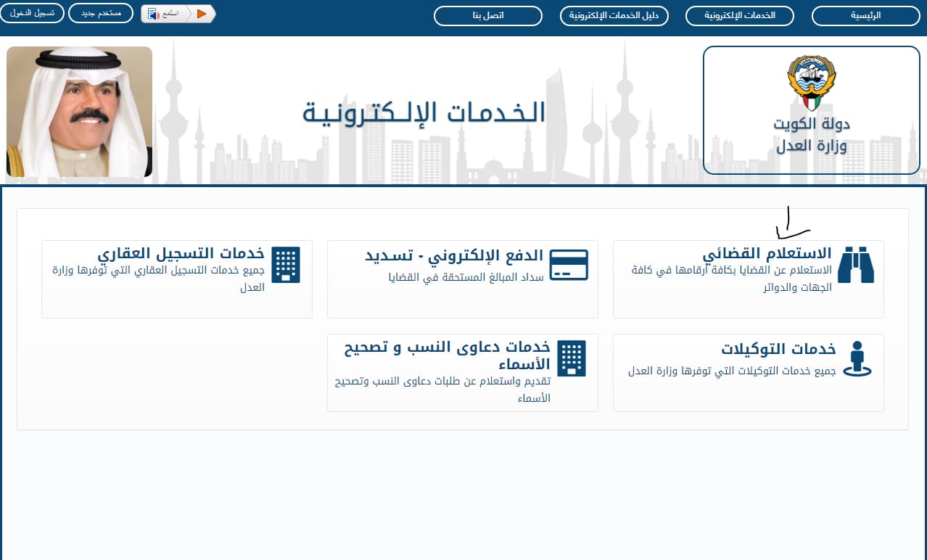Click the person icon for خدمات التوكيلات

pos(857,359)
